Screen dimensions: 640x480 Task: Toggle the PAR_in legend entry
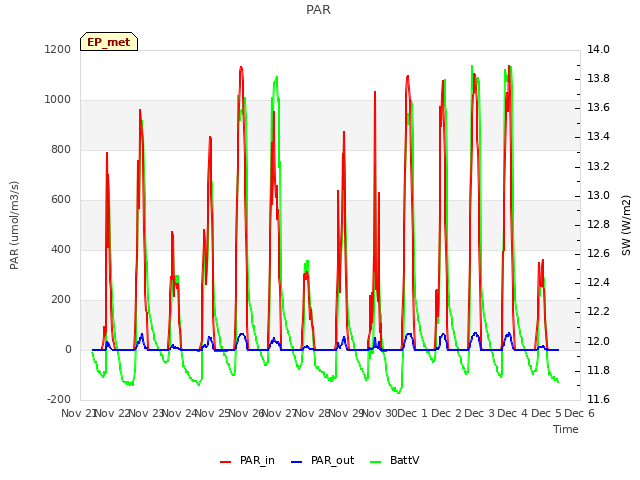coord(247,460)
